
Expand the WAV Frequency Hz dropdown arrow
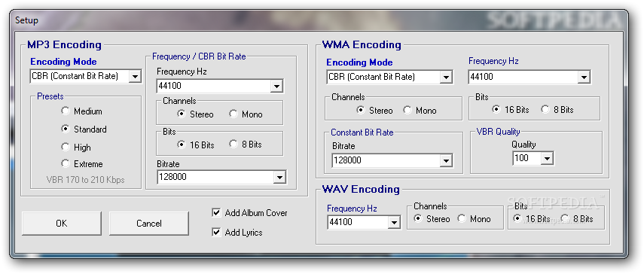coord(394,223)
